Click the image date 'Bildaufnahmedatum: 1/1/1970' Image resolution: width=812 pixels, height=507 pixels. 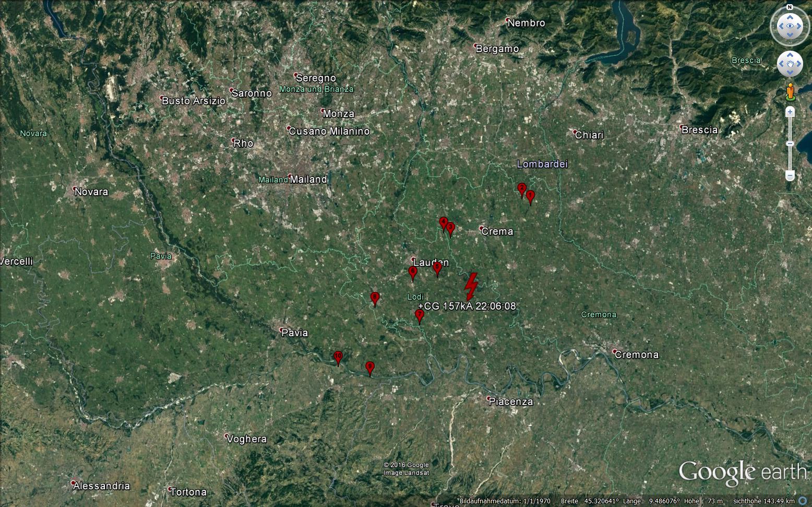[505, 501]
